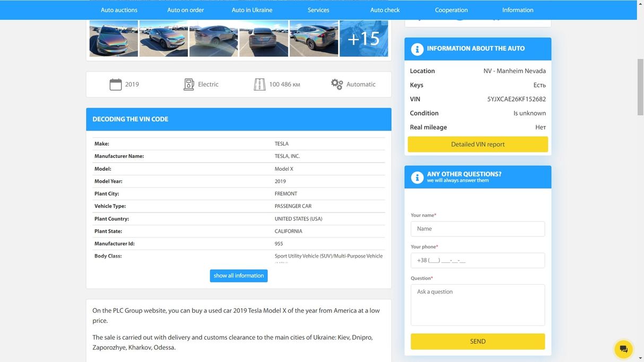Click the TESLA, INC. manufacturer name value
Screen dimensions: 644x362
click(287, 156)
